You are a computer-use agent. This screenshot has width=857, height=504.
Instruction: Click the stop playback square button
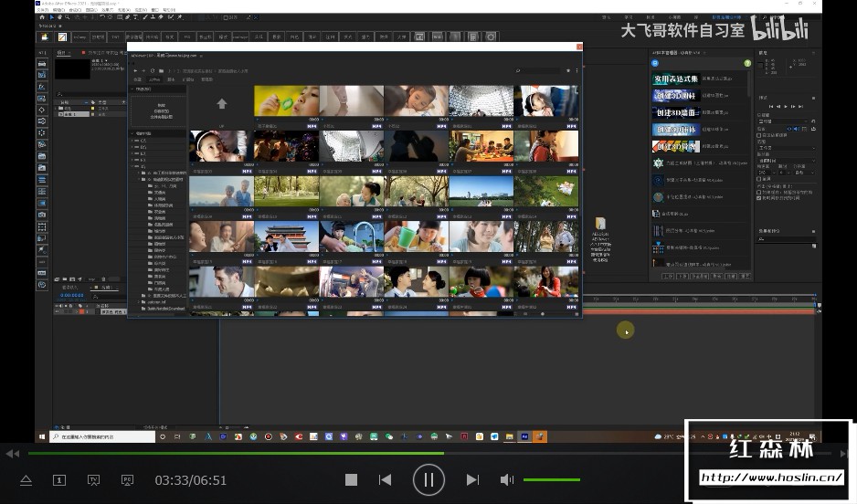point(351,479)
